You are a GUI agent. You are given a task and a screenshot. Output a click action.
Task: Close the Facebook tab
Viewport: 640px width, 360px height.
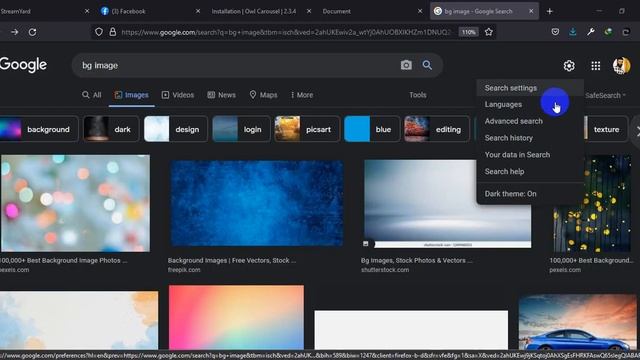[x=198, y=11]
